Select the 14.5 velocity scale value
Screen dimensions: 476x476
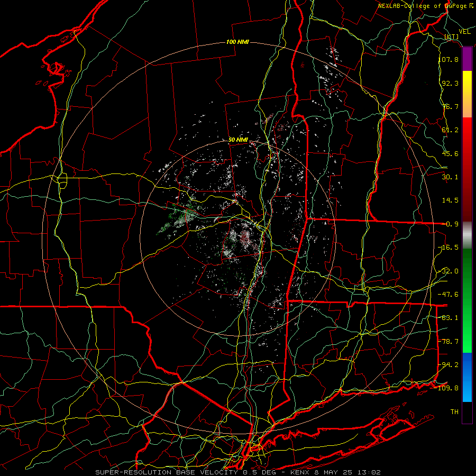pyautogui.click(x=450, y=200)
